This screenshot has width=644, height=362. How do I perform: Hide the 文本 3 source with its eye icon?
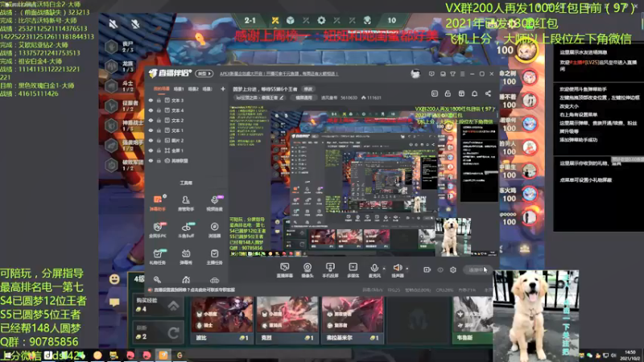(x=151, y=100)
